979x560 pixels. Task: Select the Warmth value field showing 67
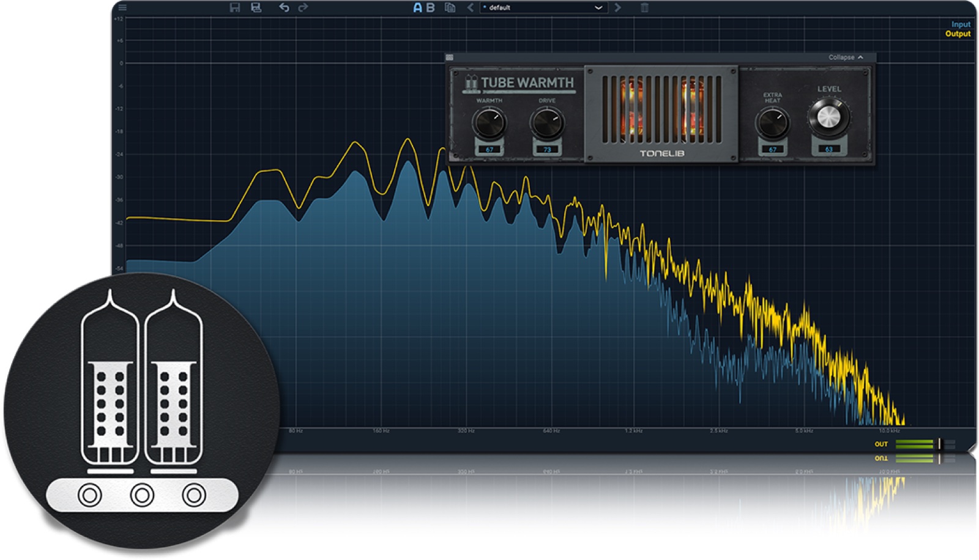pos(489,149)
